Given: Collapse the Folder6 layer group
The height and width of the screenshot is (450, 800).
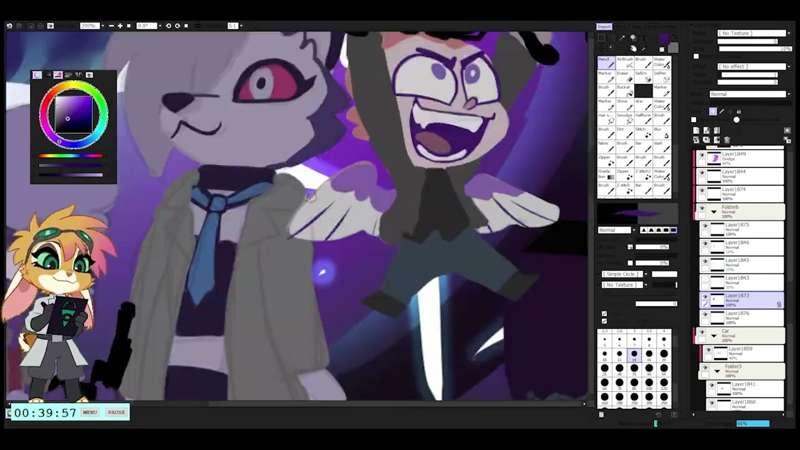Looking at the screenshot, I should click(714, 211).
